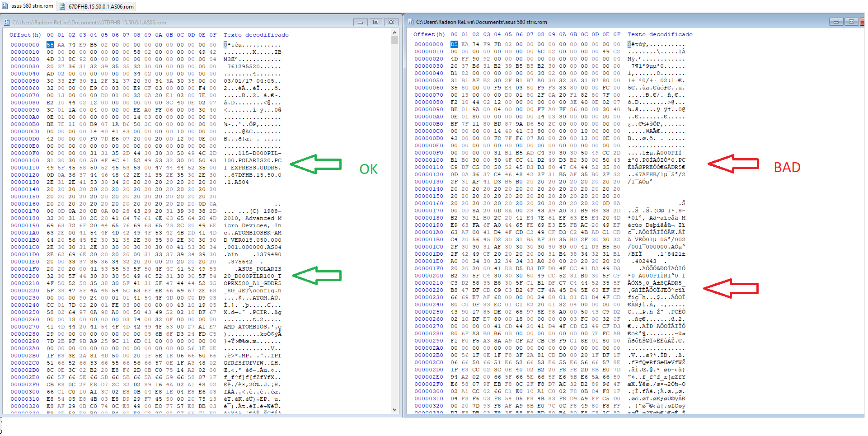Click decoded text 100.POLARIS20.PC in the left window

click(x=252, y=160)
